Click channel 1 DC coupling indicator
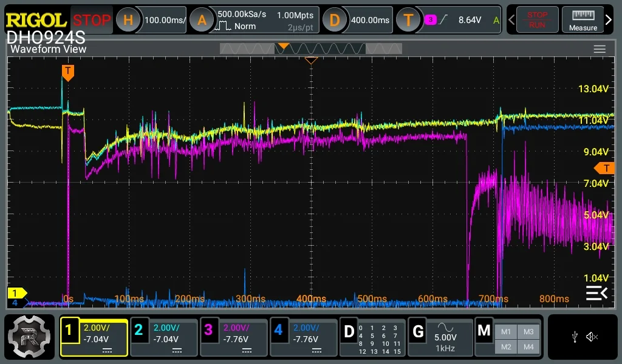The height and width of the screenshot is (364, 622). [x=107, y=351]
